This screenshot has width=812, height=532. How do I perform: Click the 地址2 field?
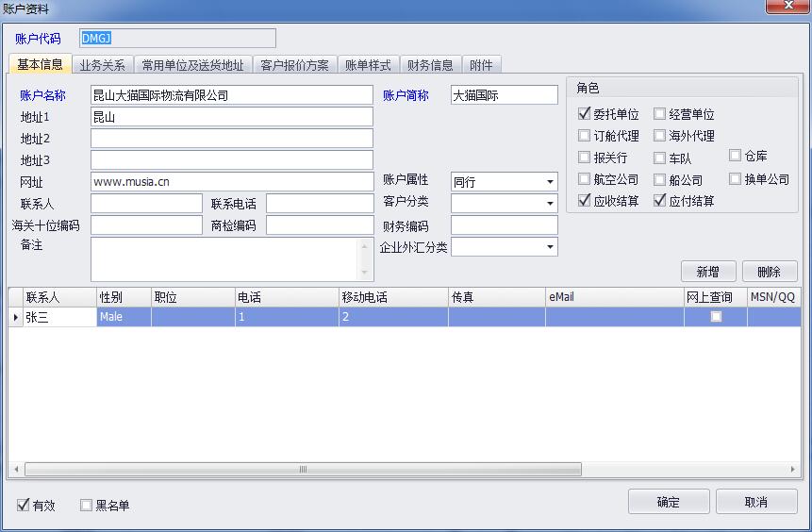coord(231,139)
